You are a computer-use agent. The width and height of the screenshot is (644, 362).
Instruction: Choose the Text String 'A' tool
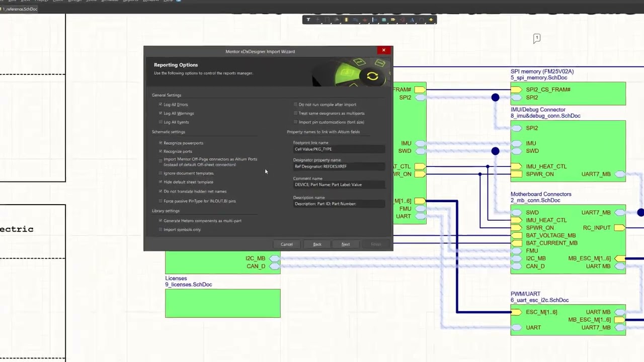coord(412,20)
